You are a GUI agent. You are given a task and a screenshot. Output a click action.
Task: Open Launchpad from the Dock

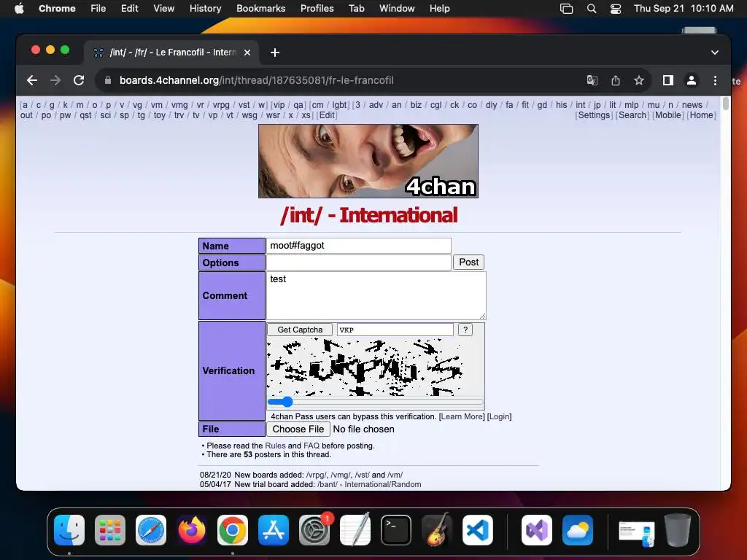pos(110,530)
